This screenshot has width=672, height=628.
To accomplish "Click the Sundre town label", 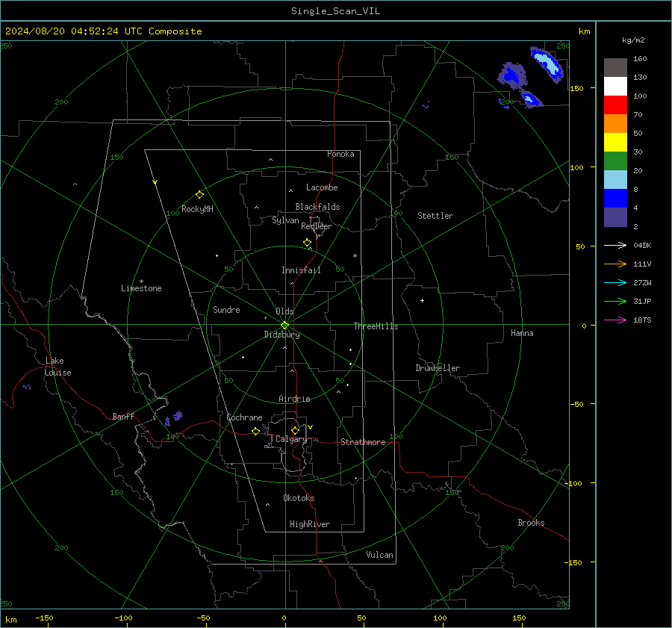I will (226, 310).
